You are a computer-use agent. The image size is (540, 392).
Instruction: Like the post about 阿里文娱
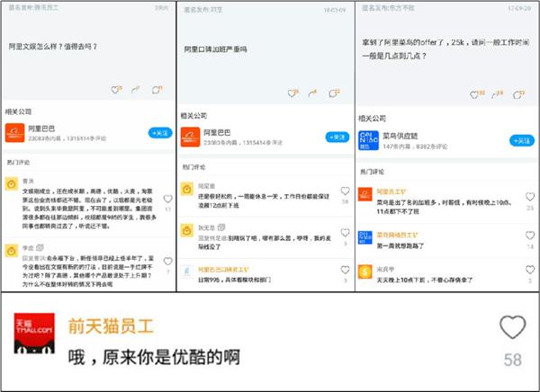(114, 89)
